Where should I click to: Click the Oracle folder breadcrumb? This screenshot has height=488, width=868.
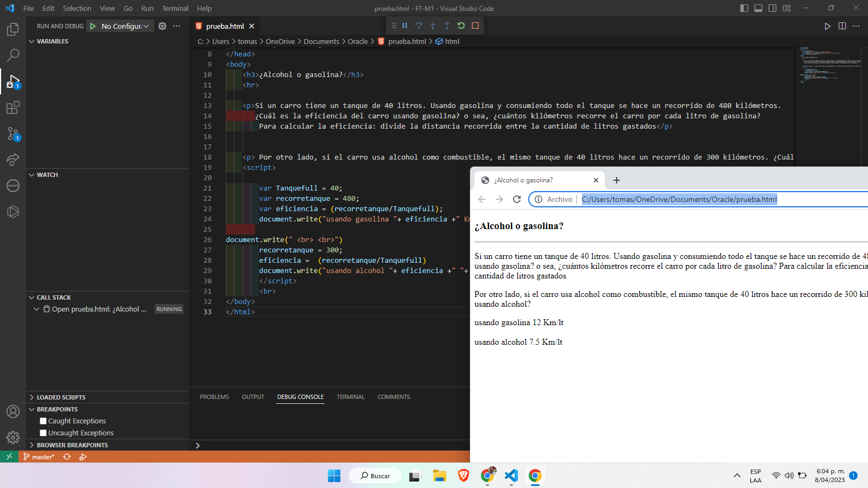pyautogui.click(x=358, y=41)
